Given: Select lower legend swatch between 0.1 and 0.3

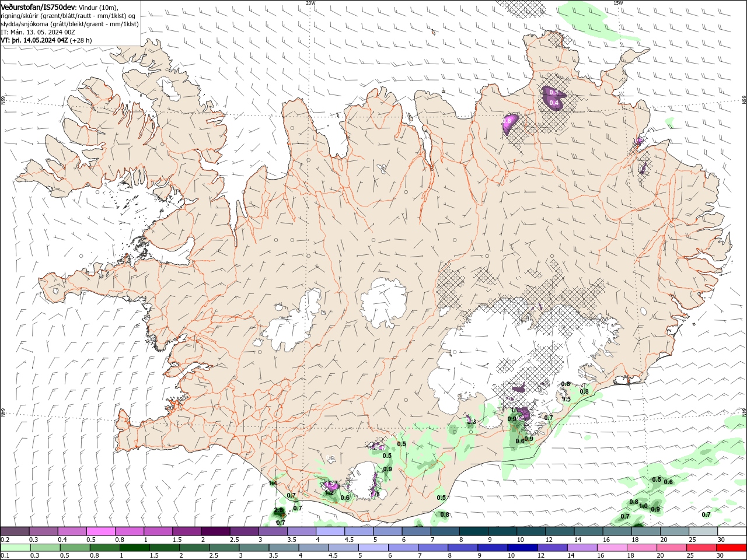Looking at the screenshot, I should pyautogui.click(x=15, y=548).
